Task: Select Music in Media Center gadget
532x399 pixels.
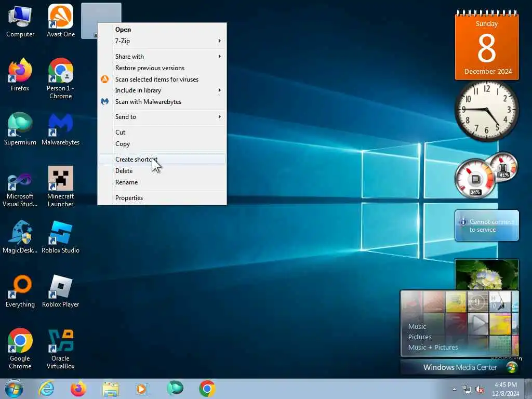Action: point(417,326)
